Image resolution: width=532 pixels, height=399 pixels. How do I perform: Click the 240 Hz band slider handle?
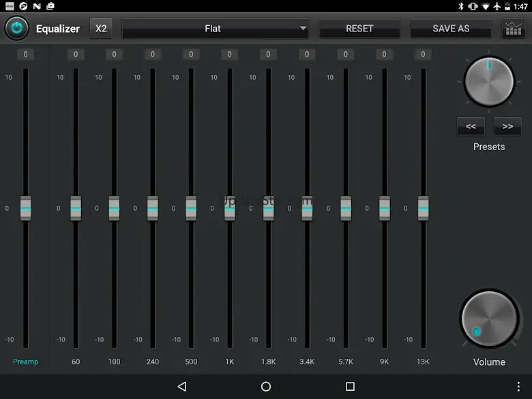coord(153,208)
